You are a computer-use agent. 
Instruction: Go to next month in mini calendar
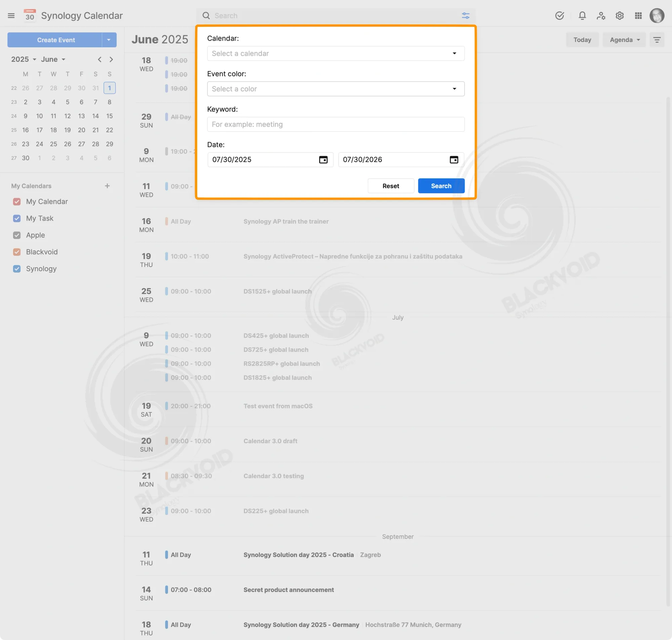111,59
